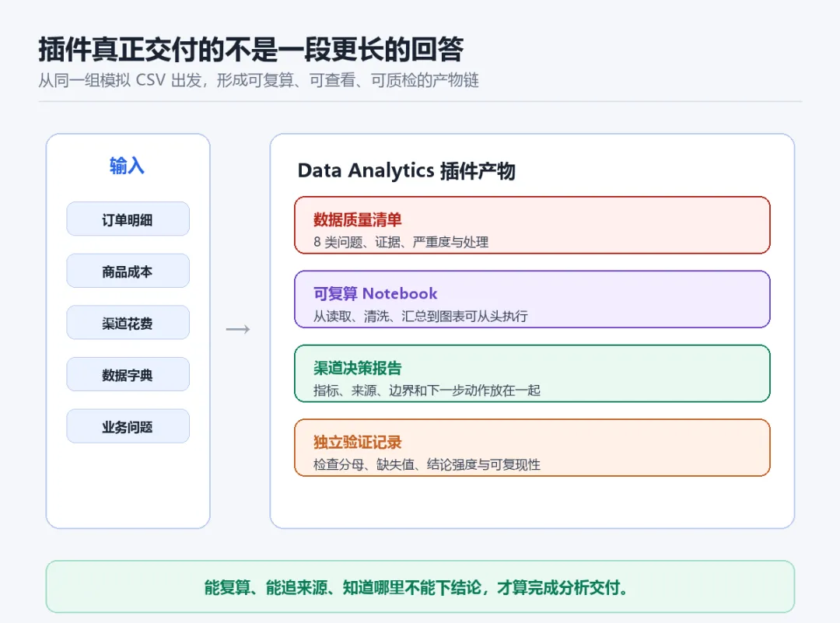
Task: Click the text 检查分母、缺失值、结论强度与可复现性
Action: [x=426, y=464]
